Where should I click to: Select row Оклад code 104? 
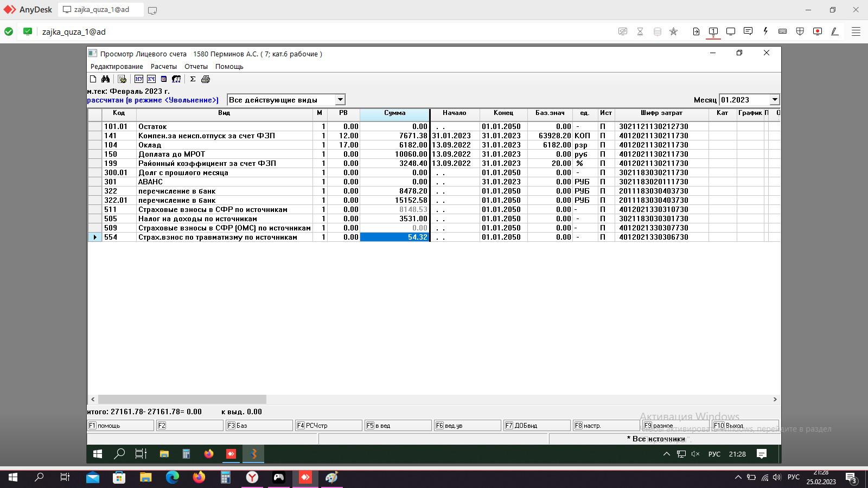pos(433,145)
